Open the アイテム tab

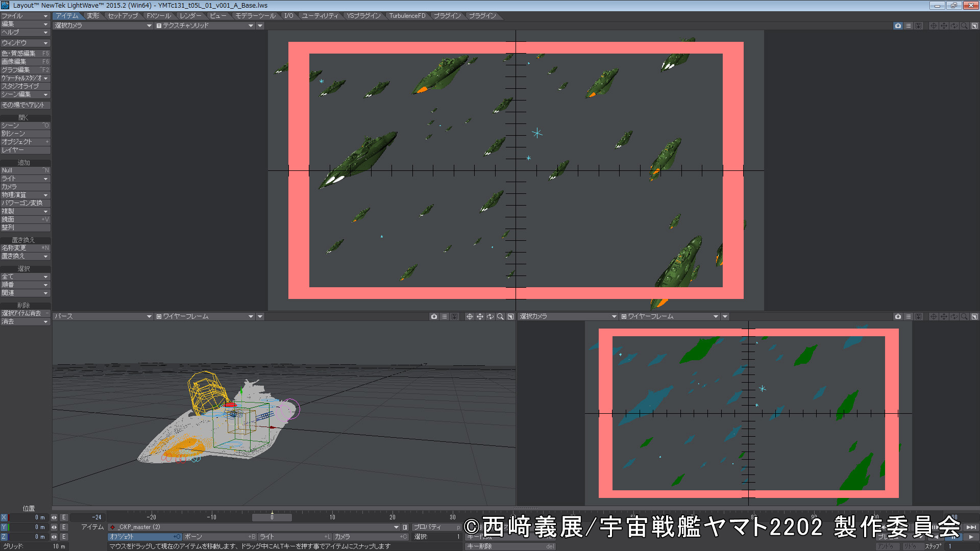pos(67,16)
